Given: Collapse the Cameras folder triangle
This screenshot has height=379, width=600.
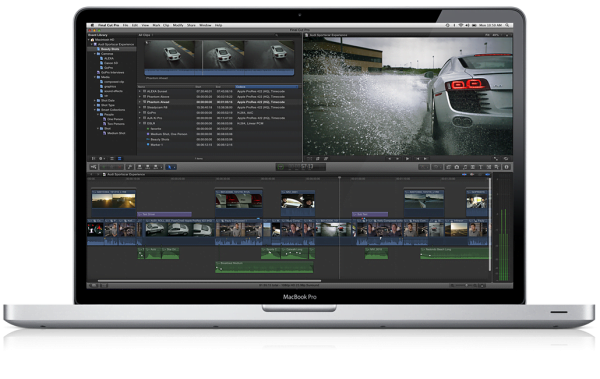Looking at the screenshot, I should point(95,54).
